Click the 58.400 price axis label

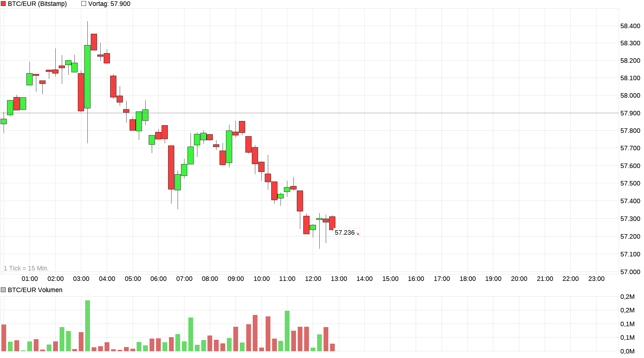pos(630,26)
